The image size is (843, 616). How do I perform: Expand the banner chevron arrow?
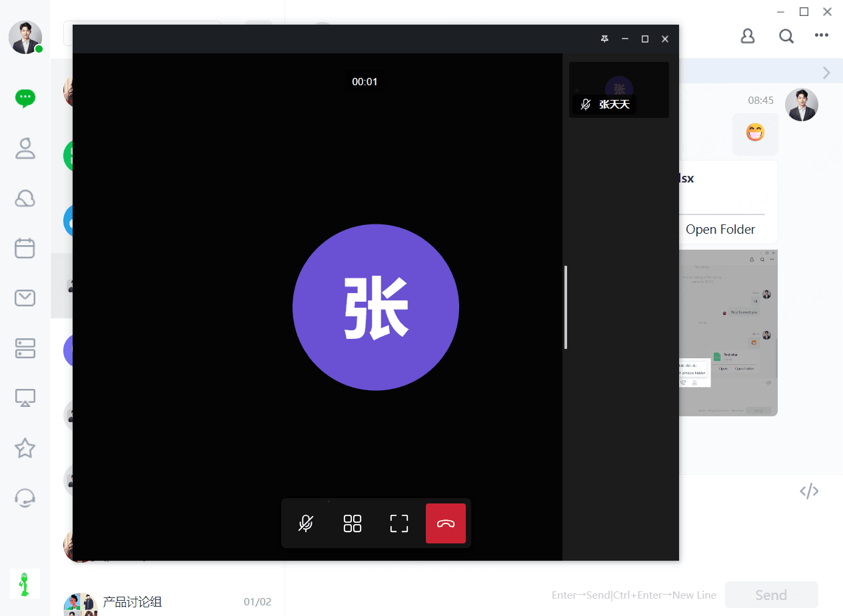(826, 73)
